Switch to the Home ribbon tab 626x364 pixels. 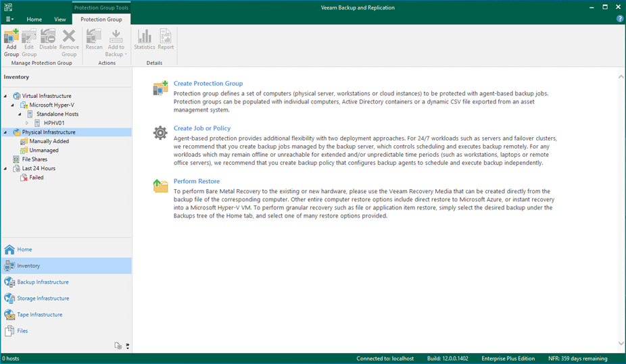[34, 19]
